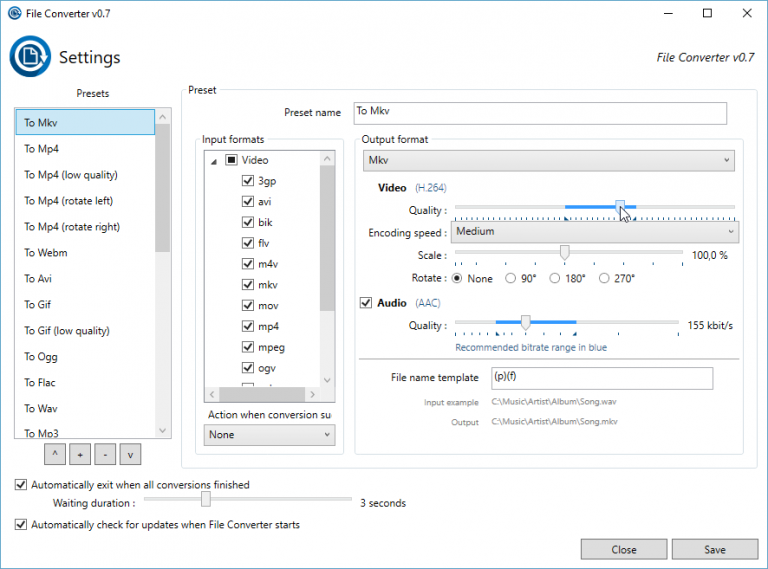Click the Scale slider thumb
This screenshot has height=569, width=768.
pyautogui.click(x=565, y=252)
